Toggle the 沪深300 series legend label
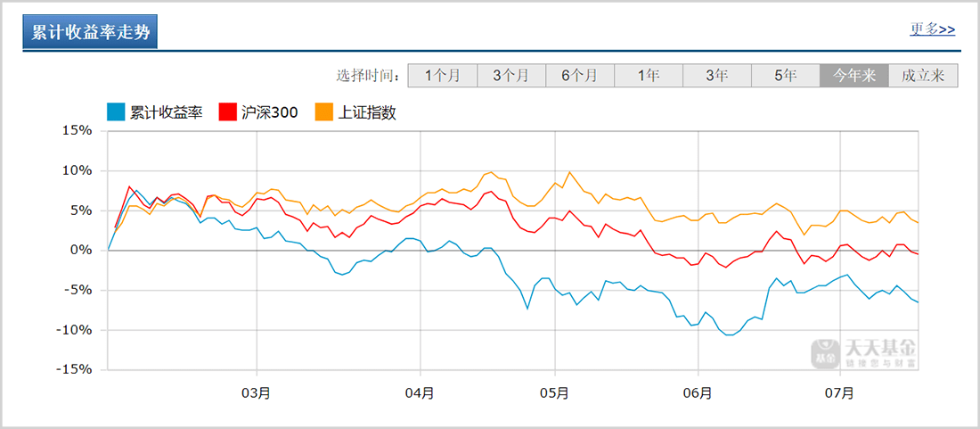This screenshot has width=980, height=429. (x=270, y=112)
